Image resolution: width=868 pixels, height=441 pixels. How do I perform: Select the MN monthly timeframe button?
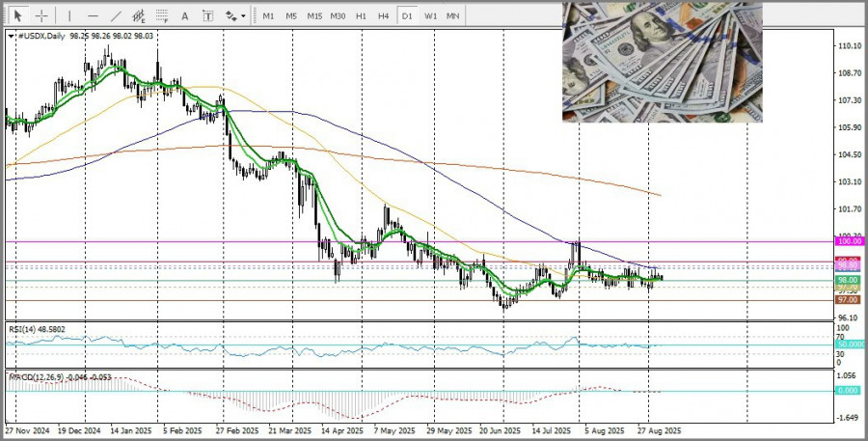452,16
